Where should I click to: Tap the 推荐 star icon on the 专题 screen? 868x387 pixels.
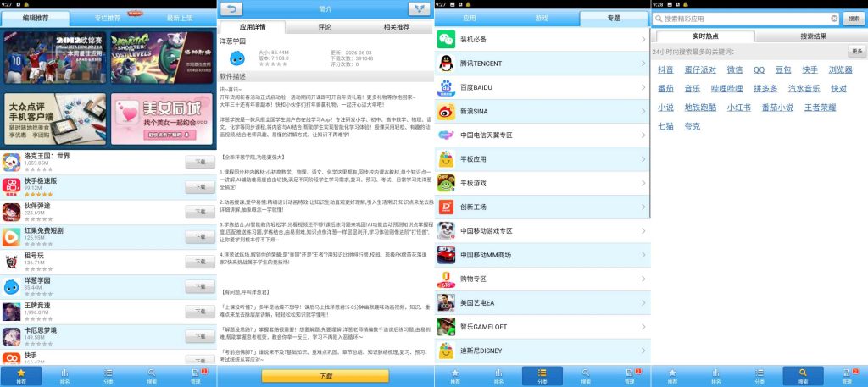point(455,377)
